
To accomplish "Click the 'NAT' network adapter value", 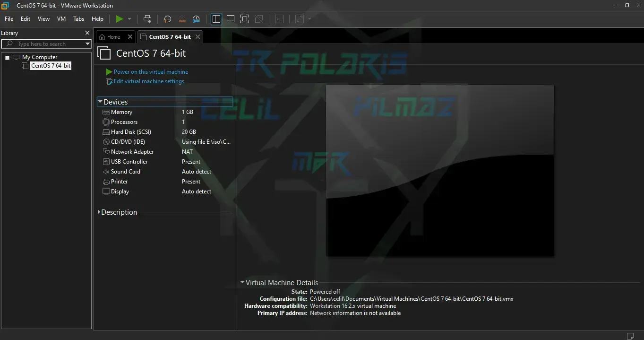I will pyautogui.click(x=187, y=152).
